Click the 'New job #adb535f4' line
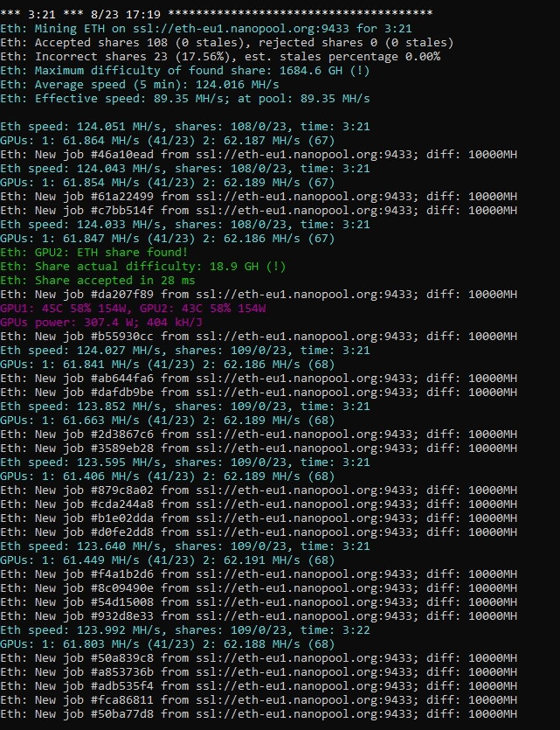560x730 pixels. point(259,685)
